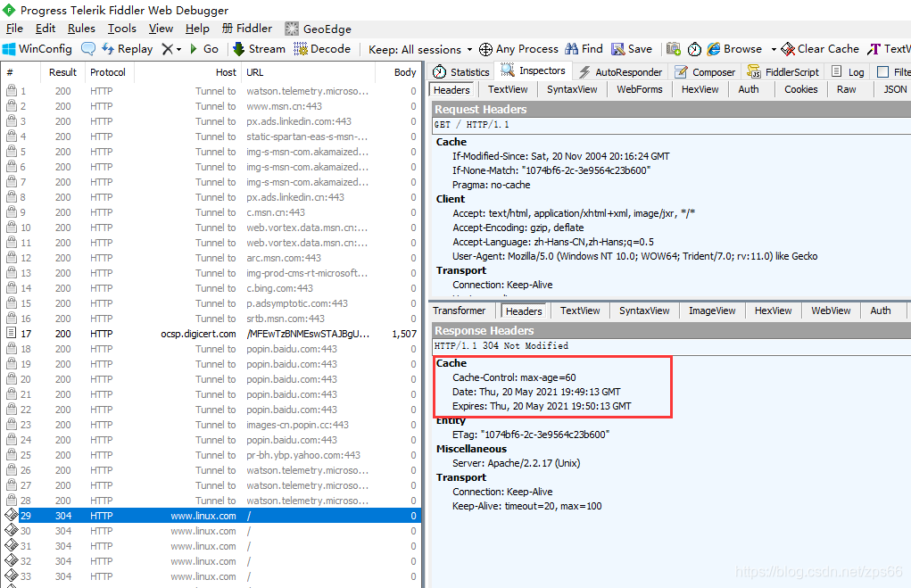The width and height of the screenshot is (911, 588).
Task: Click the WinConfig toolbar icon
Action: [x=37, y=49]
